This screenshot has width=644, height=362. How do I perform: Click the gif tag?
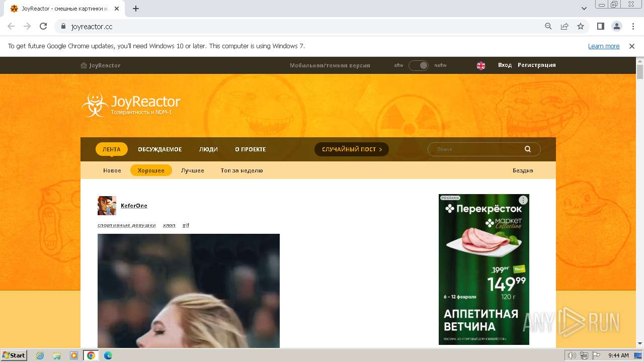(186, 225)
